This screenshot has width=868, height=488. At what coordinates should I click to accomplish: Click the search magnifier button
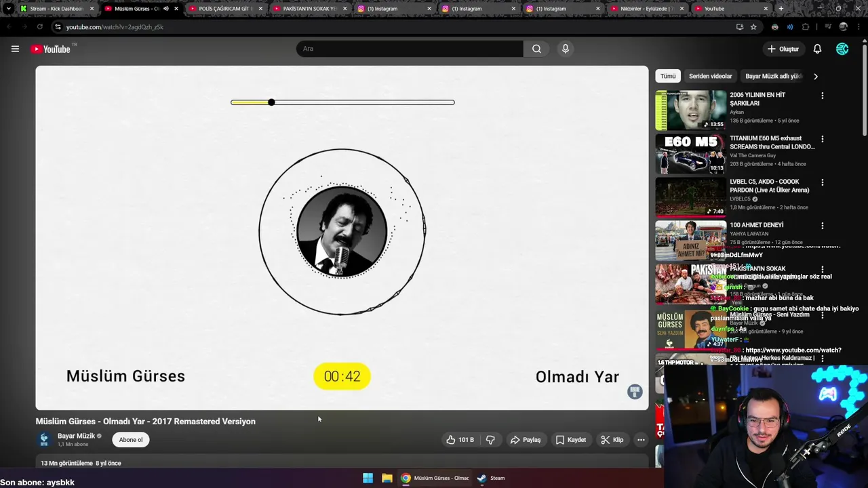(x=536, y=49)
